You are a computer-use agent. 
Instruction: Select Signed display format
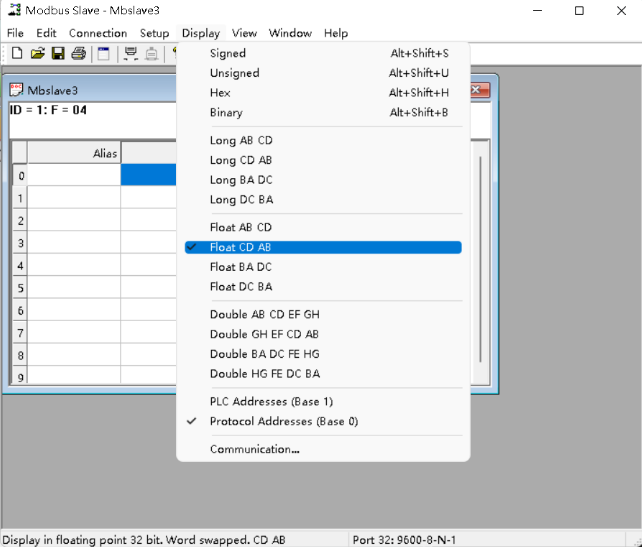point(323,53)
